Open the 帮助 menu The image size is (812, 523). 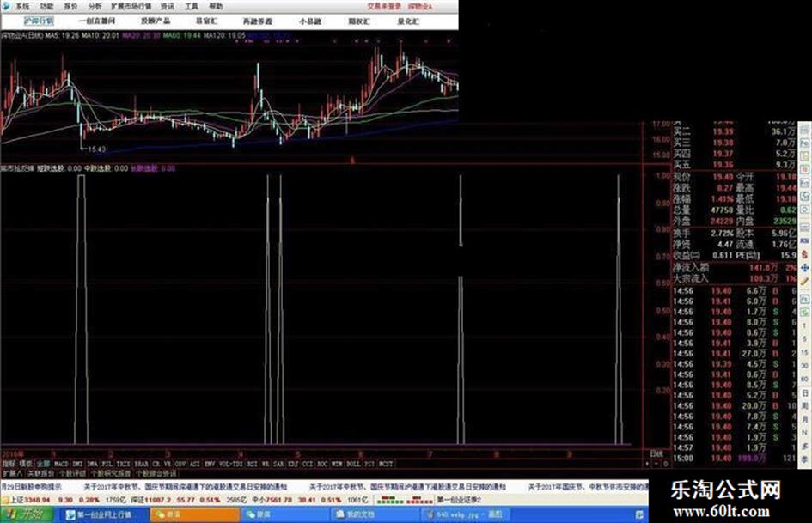click(216, 6)
